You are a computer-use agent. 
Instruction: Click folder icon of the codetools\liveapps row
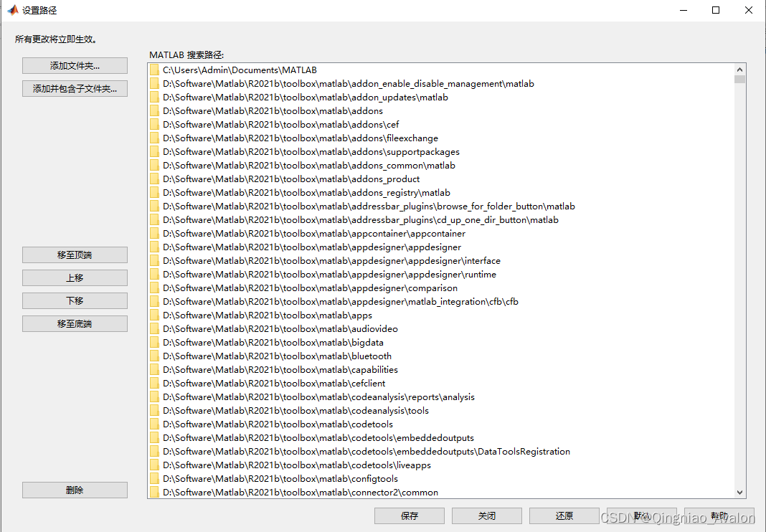154,465
